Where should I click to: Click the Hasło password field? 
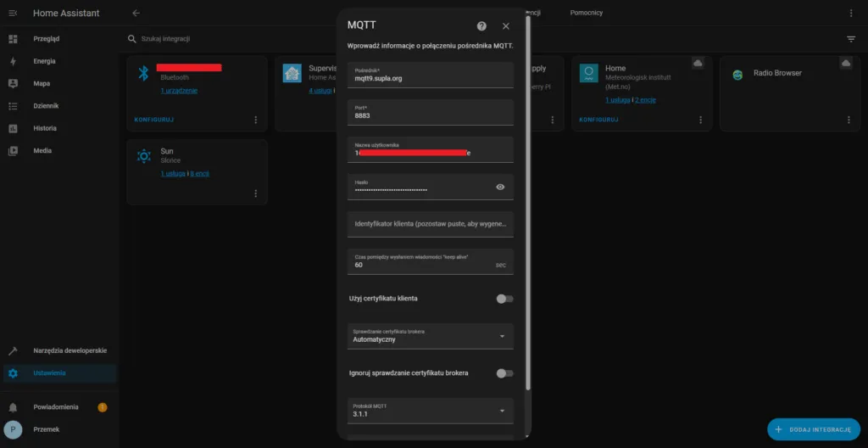[431, 187]
